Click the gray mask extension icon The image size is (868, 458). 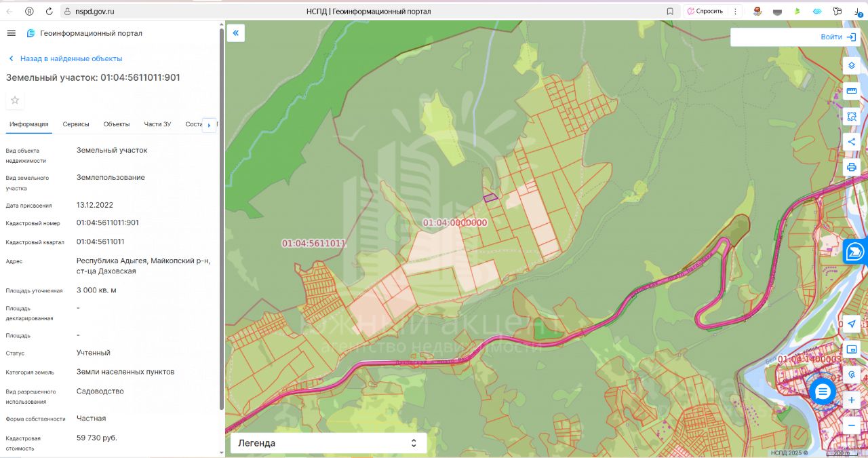(777, 11)
